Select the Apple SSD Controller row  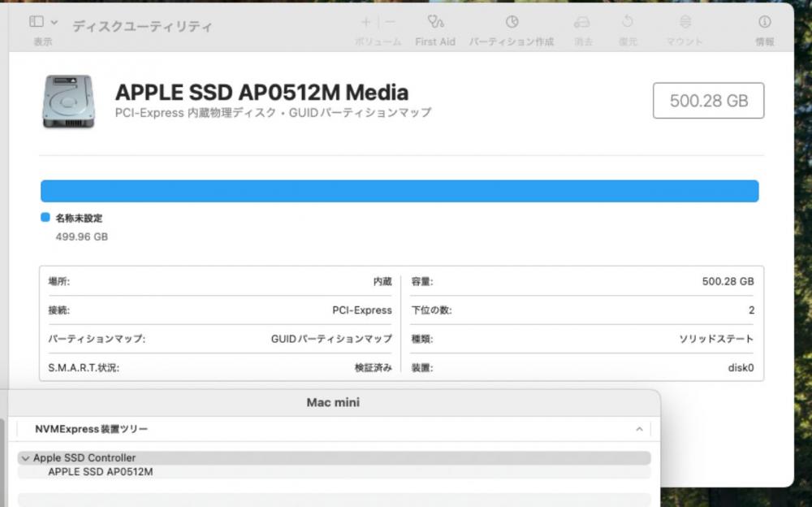tap(334, 457)
